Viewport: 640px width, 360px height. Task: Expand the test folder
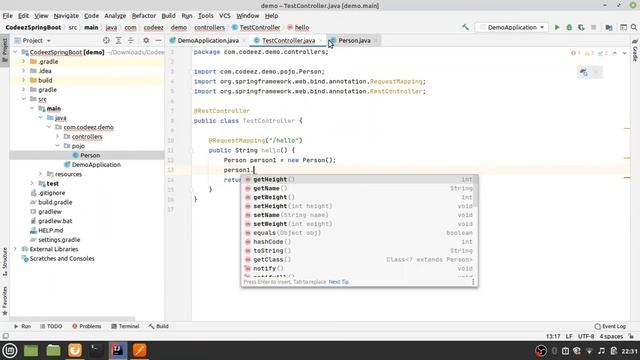pyautogui.click(x=32, y=184)
